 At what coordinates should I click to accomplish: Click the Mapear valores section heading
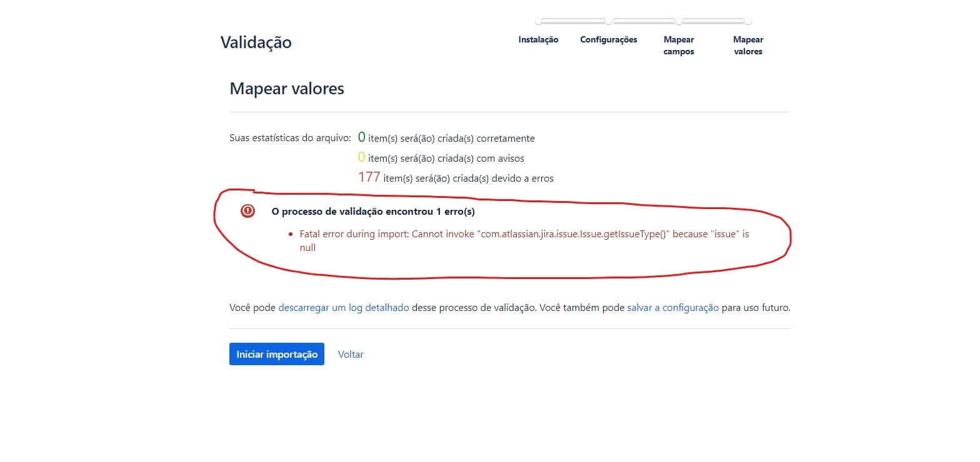tap(287, 89)
